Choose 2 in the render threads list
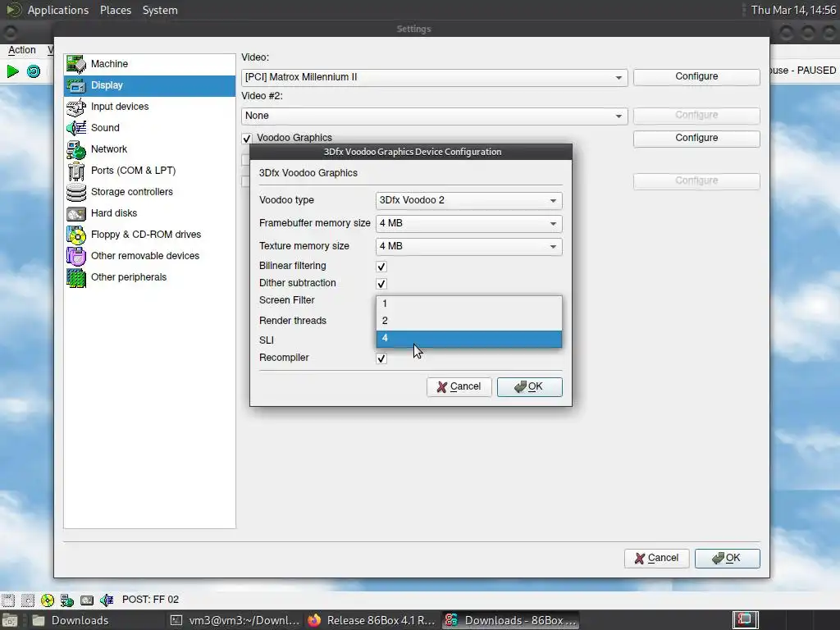840x630 pixels. (468, 321)
